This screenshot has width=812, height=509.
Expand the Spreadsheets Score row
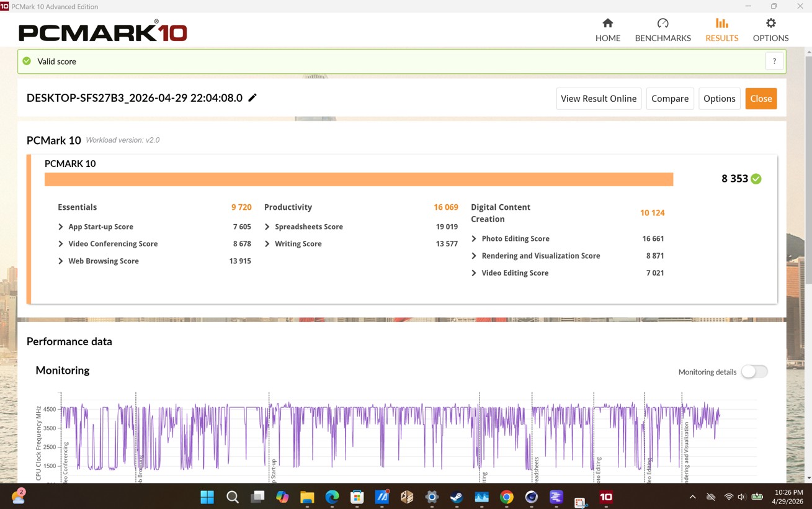pos(361,227)
